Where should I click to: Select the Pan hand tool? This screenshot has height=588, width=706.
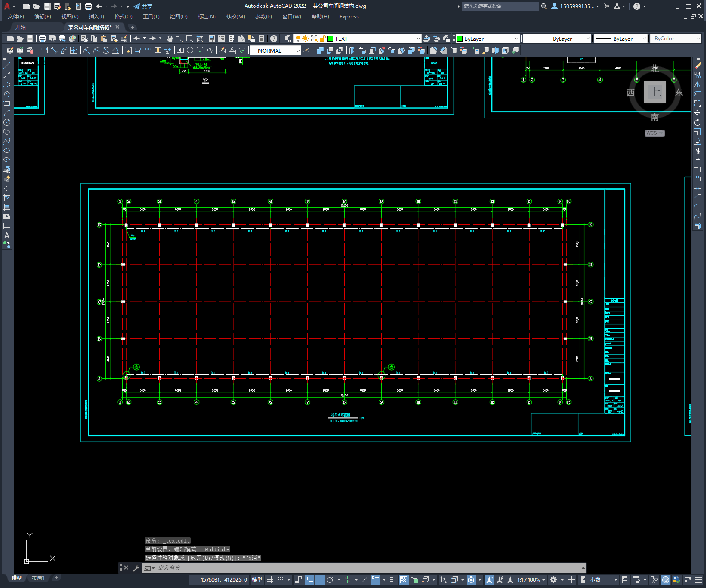pos(170,39)
